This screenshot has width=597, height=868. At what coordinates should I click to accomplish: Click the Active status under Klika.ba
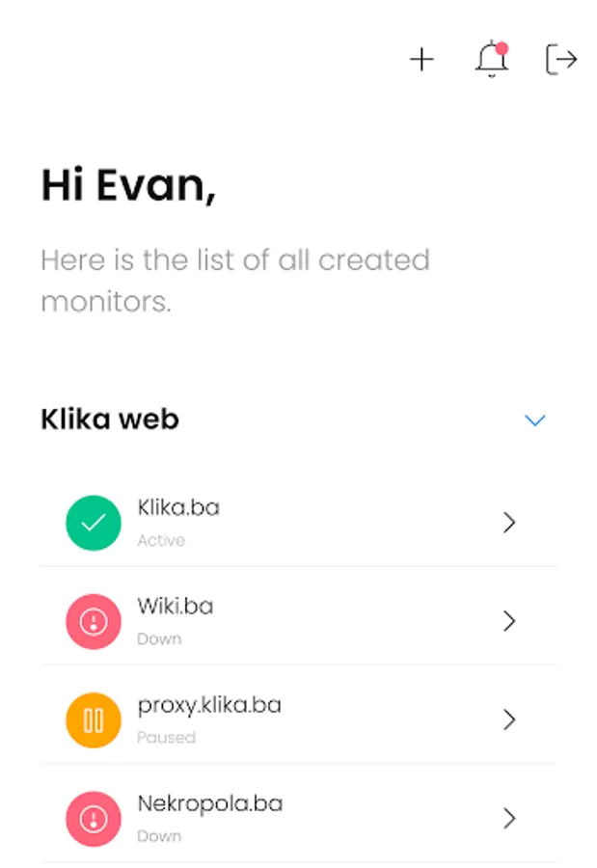(x=161, y=540)
